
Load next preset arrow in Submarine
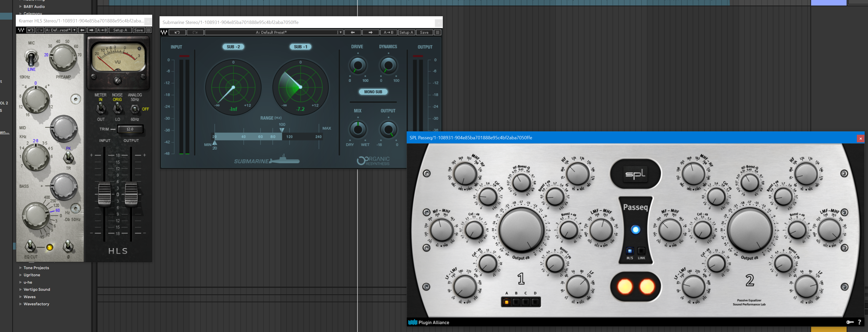pos(370,32)
